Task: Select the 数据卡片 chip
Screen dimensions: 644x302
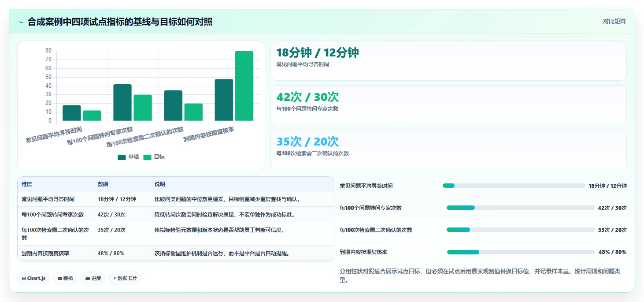Action: tap(125, 278)
